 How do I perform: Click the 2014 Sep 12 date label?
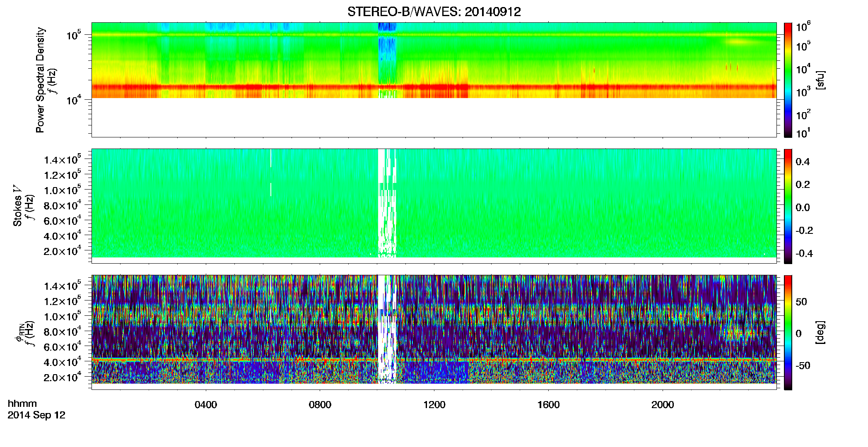click(36, 415)
